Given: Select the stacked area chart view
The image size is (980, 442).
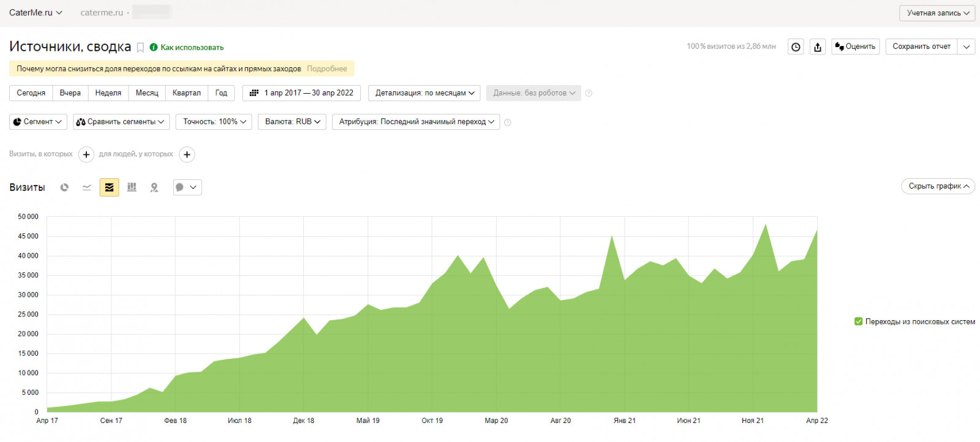Looking at the screenshot, I should 109,187.
